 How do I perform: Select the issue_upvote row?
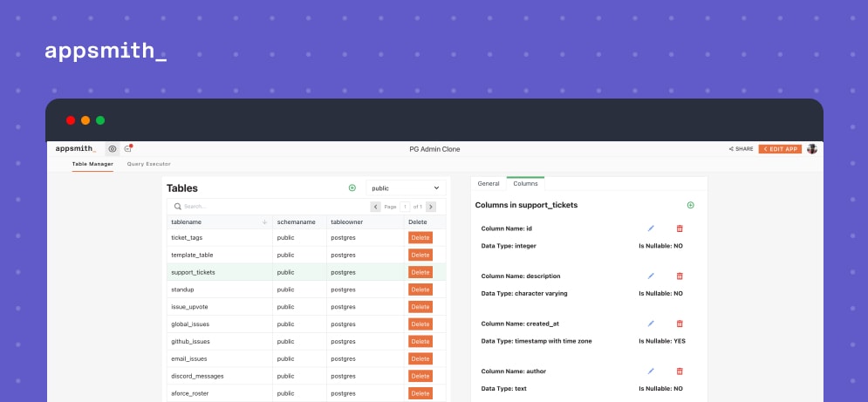pyautogui.click(x=306, y=307)
